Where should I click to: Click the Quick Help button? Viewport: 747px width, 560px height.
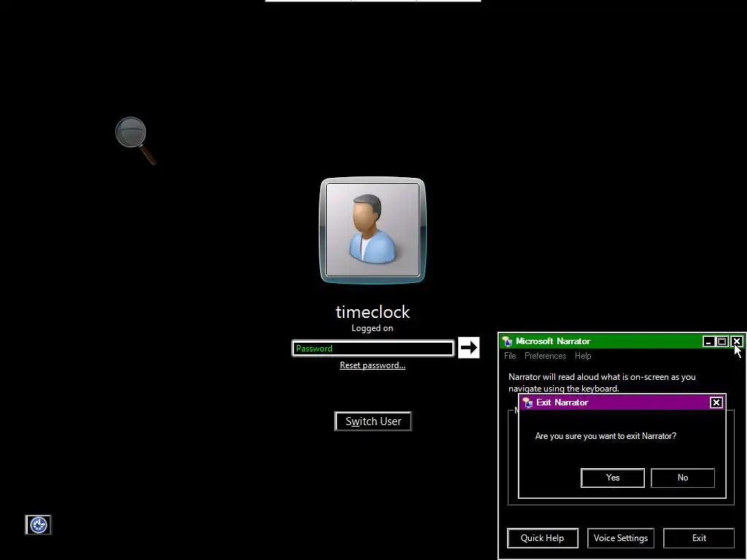point(543,538)
